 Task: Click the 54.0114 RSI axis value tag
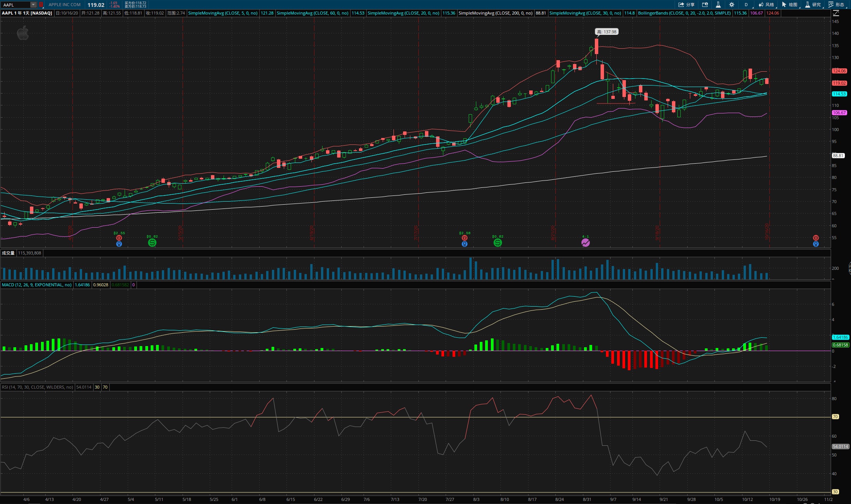[x=840, y=447]
